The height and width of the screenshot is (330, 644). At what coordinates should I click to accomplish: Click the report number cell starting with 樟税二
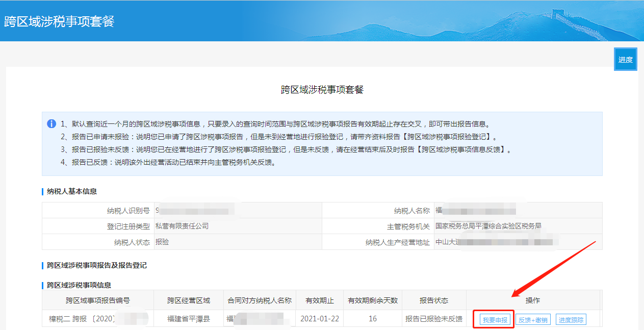coord(82,319)
